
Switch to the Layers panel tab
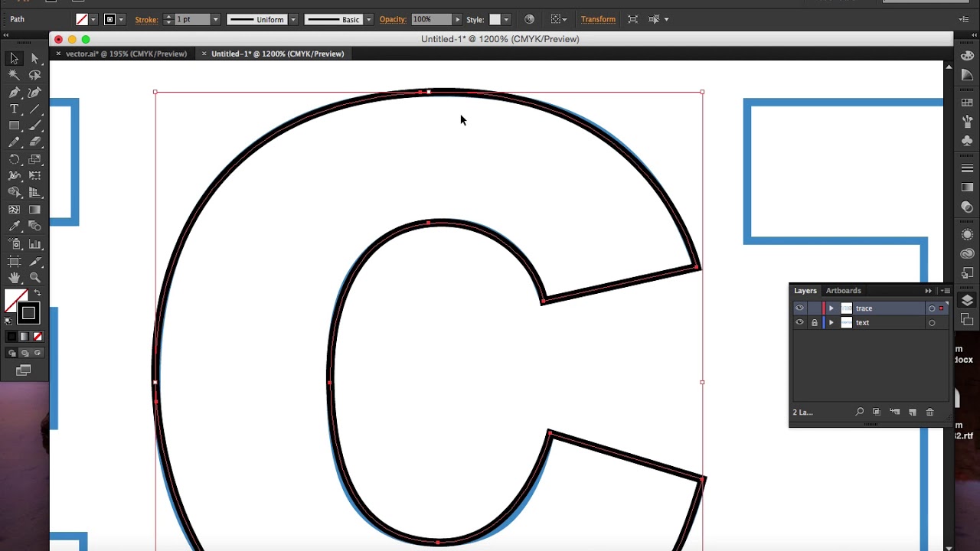805,291
